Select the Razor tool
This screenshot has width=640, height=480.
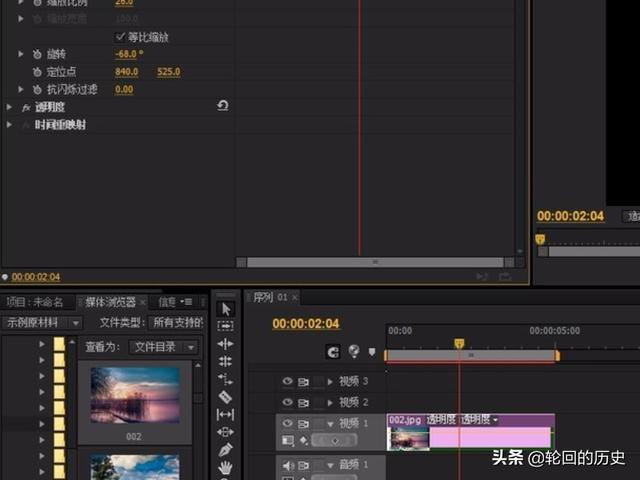click(225, 397)
